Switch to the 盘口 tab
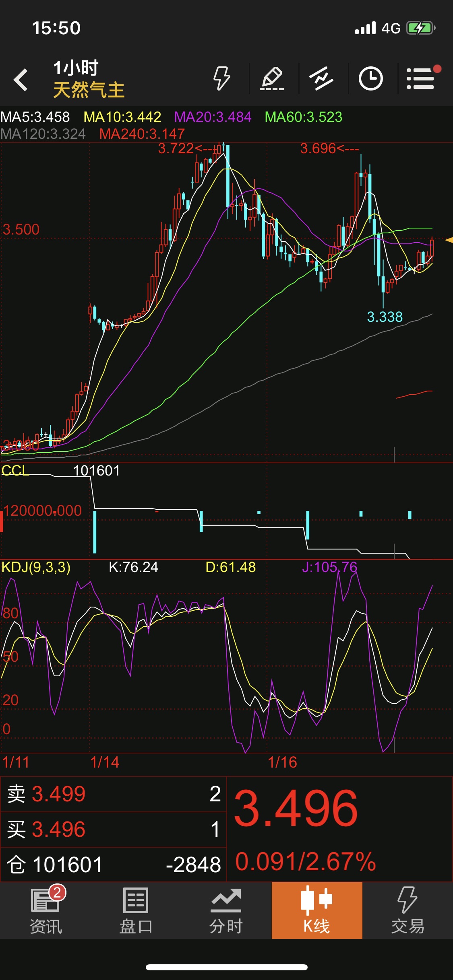453x980 pixels. point(136,911)
